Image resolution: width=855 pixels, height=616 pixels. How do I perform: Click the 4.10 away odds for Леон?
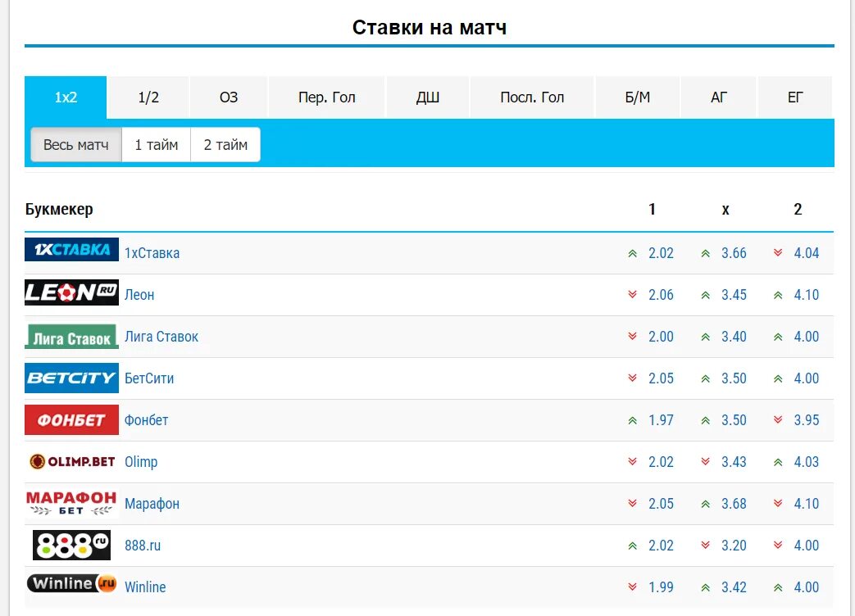click(807, 295)
